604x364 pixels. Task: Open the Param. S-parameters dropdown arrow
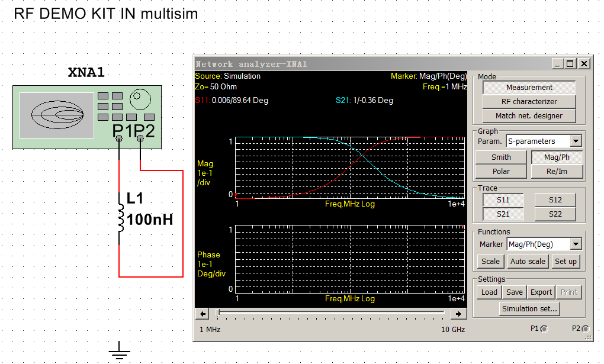point(576,141)
